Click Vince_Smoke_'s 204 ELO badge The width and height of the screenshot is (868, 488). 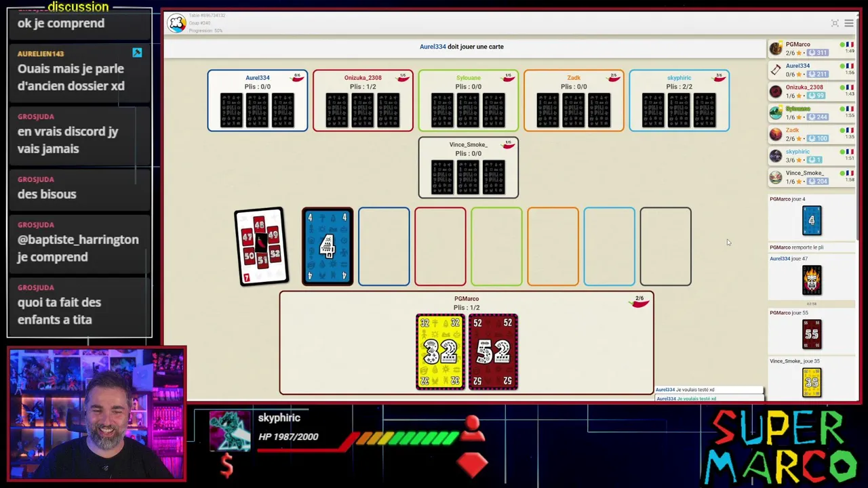pos(816,182)
